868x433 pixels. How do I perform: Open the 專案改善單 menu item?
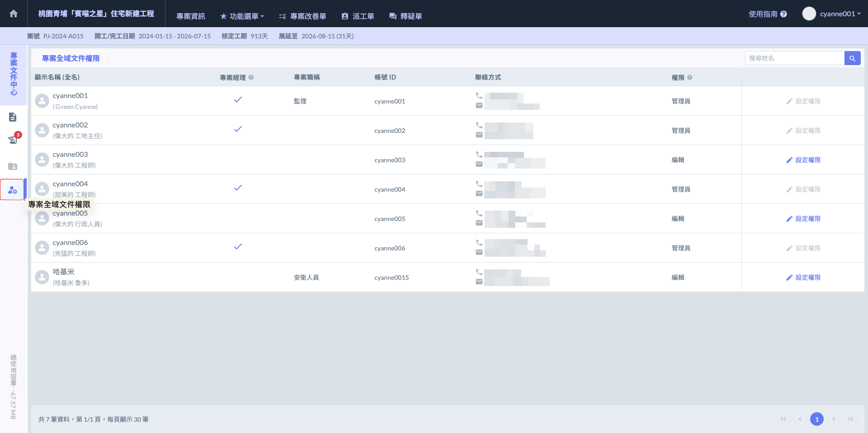point(302,16)
